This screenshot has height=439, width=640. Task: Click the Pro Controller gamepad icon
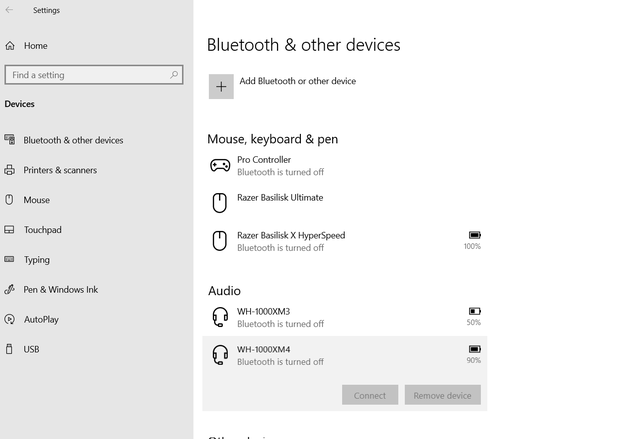(220, 166)
